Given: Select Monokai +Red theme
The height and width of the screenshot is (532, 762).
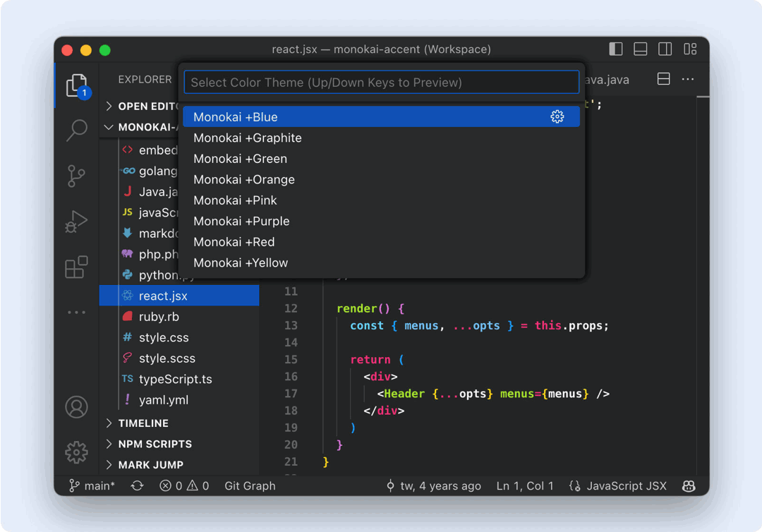Looking at the screenshot, I should coord(381,242).
